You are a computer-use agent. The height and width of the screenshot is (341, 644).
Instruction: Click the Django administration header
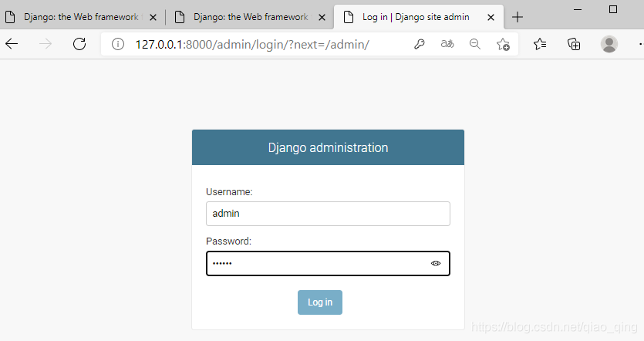click(328, 147)
